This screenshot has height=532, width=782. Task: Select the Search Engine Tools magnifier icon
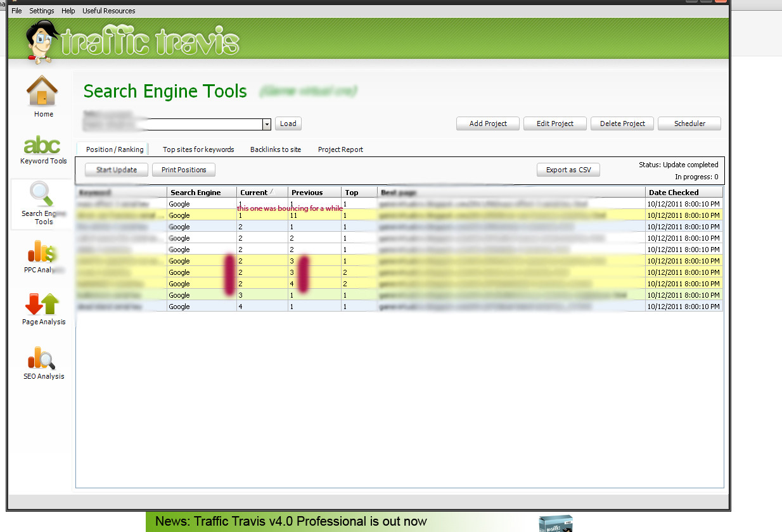(x=42, y=194)
